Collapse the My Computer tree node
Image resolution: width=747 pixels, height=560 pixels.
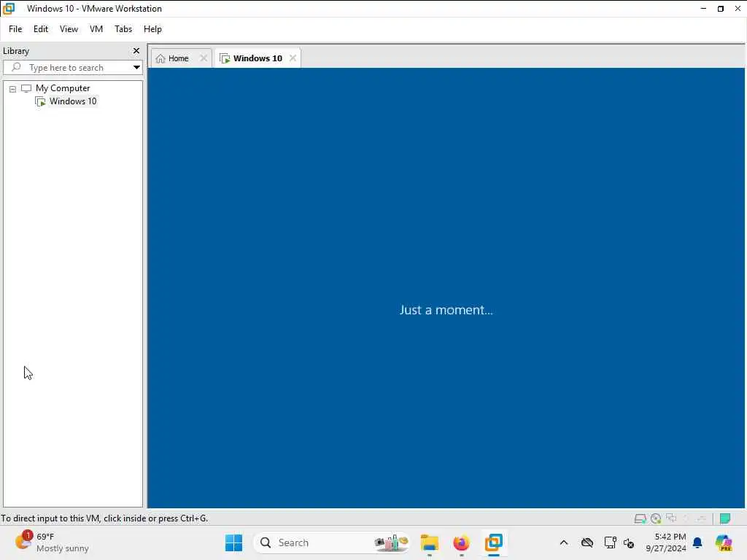click(13, 89)
